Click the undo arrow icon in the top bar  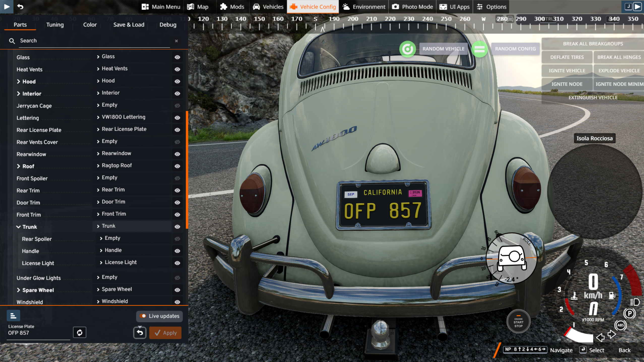20,7
